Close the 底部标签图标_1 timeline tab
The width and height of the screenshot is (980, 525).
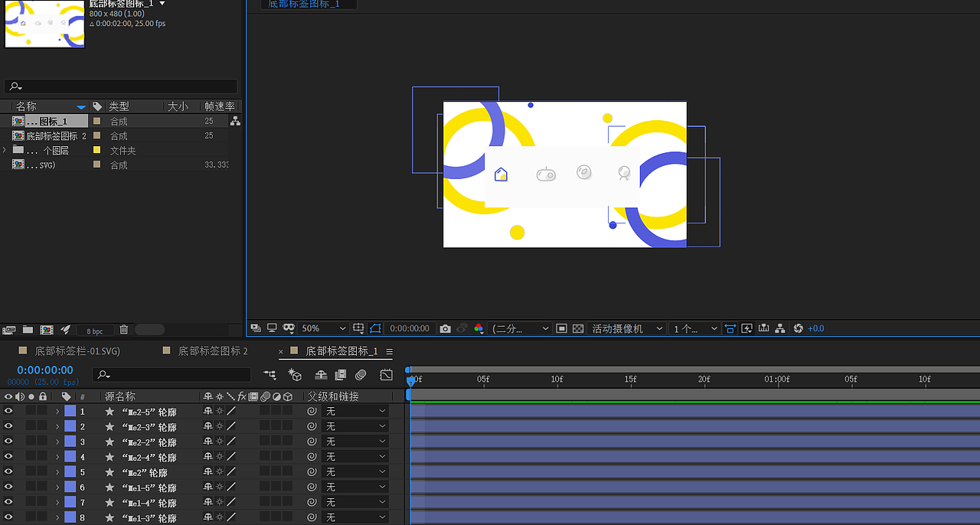point(281,351)
